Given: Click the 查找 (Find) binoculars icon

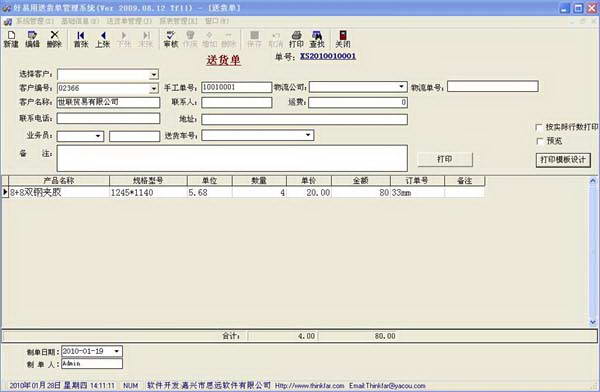Looking at the screenshot, I should [x=317, y=39].
